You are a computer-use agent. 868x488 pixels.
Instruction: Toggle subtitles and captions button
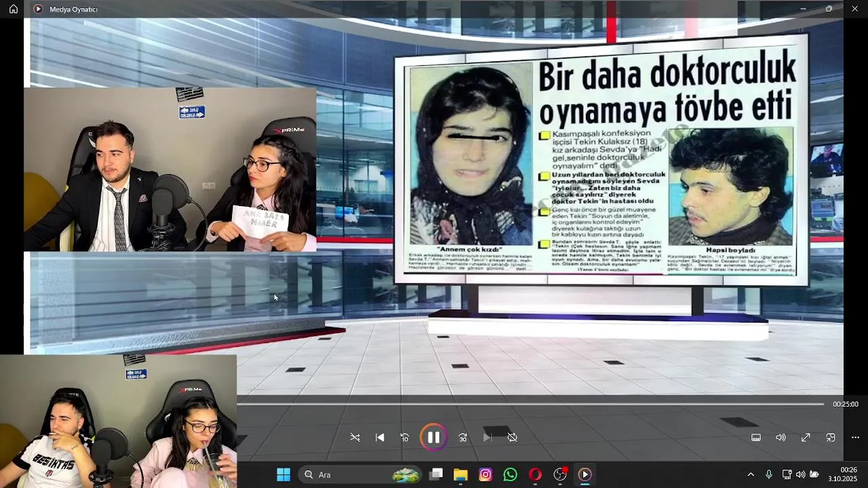pyautogui.click(x=756, y=438)
